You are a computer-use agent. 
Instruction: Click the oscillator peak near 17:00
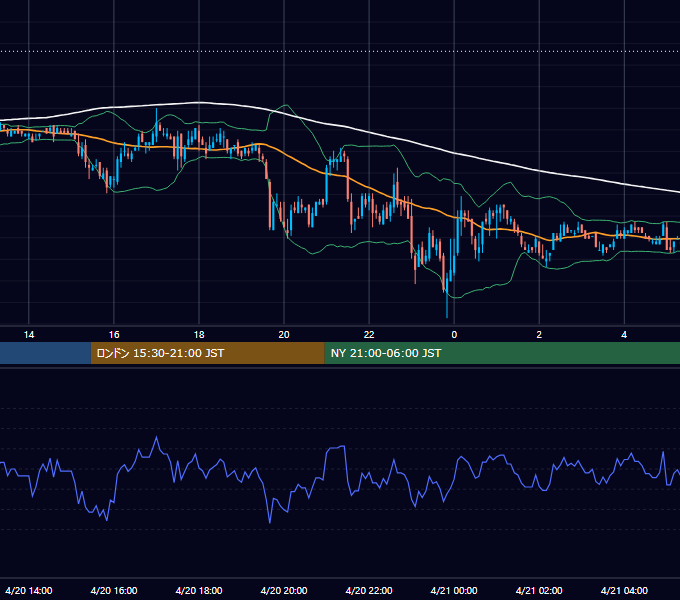157,437
